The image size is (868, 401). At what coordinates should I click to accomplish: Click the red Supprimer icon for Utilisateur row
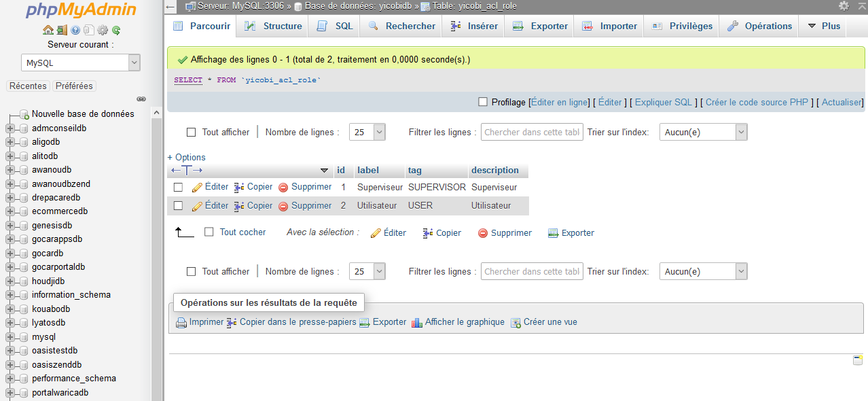[x=283, y=206]
